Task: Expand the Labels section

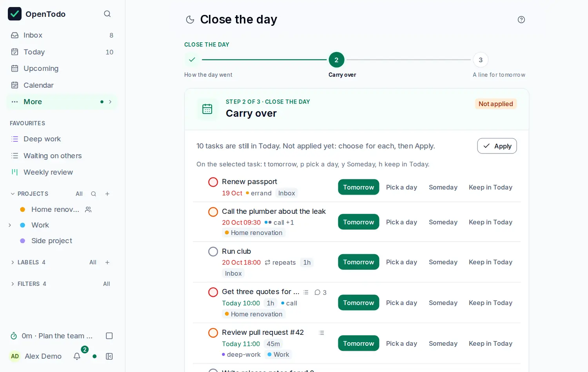Action: (13, 262)
